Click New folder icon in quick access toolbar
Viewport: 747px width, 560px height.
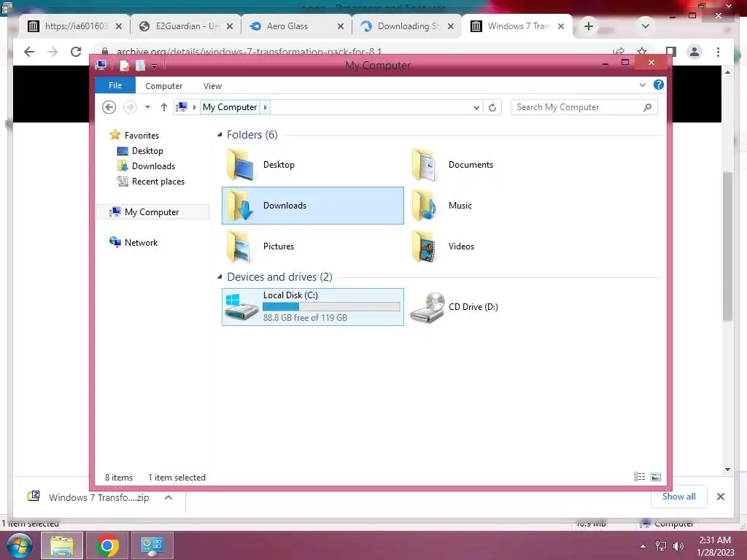click(x=140, y=65)
